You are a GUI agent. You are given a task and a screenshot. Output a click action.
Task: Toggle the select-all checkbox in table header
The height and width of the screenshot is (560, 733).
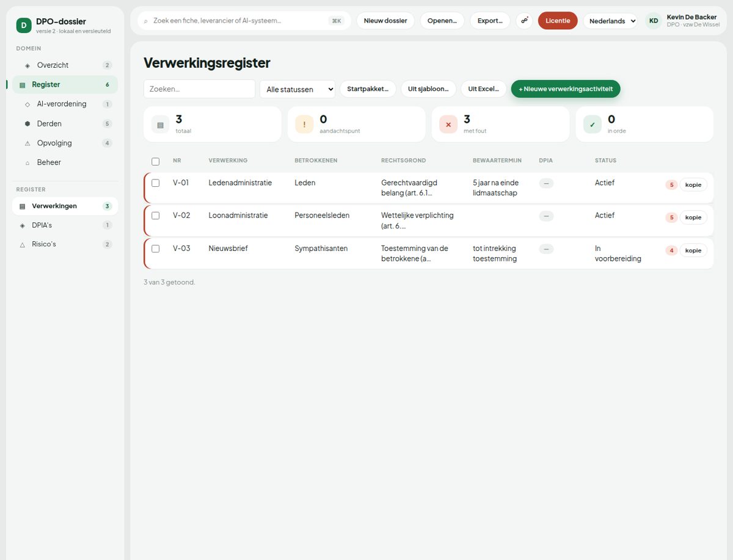pos(155,161)
